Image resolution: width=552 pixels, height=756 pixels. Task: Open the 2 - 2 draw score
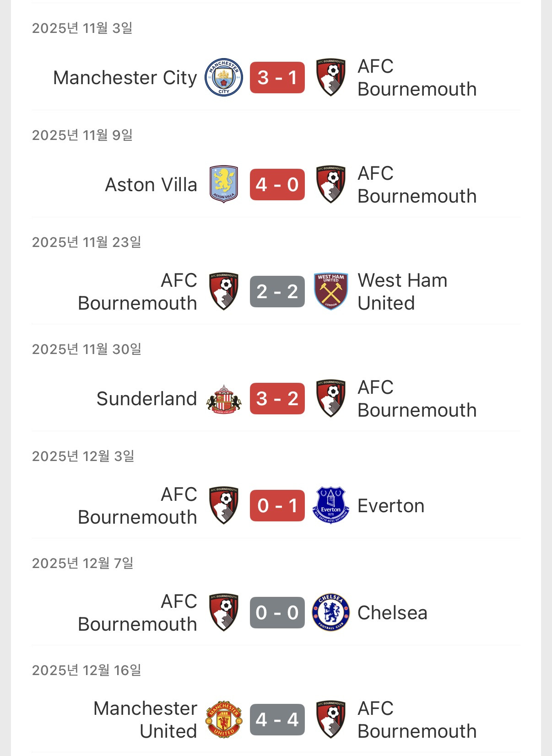point(277,291)
